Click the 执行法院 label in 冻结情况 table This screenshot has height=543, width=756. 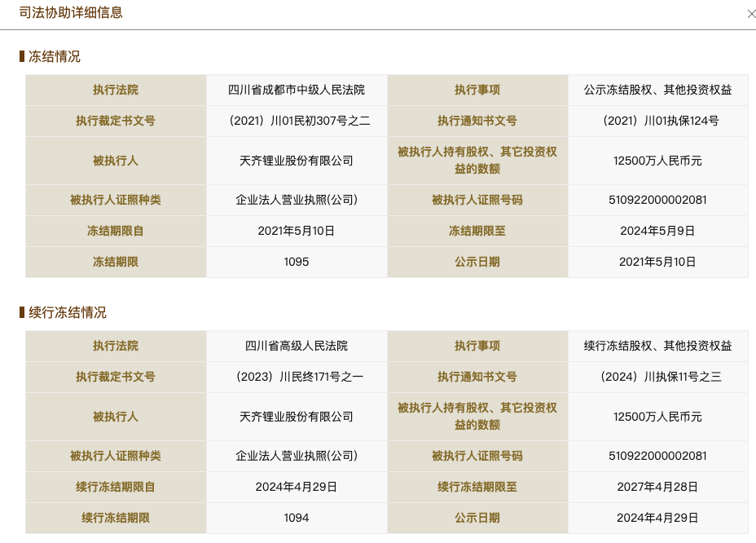pyautogui.click(x=116, y=90)
